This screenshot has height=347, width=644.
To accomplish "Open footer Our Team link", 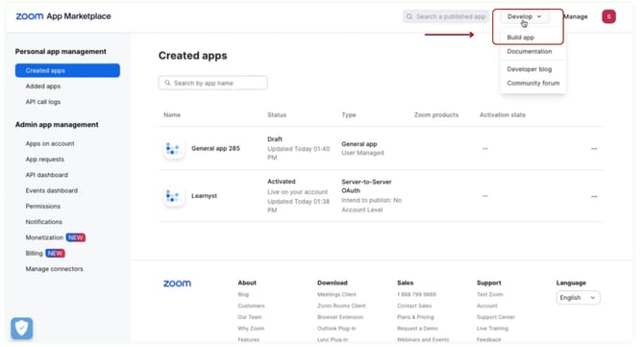I will point(250,317).
